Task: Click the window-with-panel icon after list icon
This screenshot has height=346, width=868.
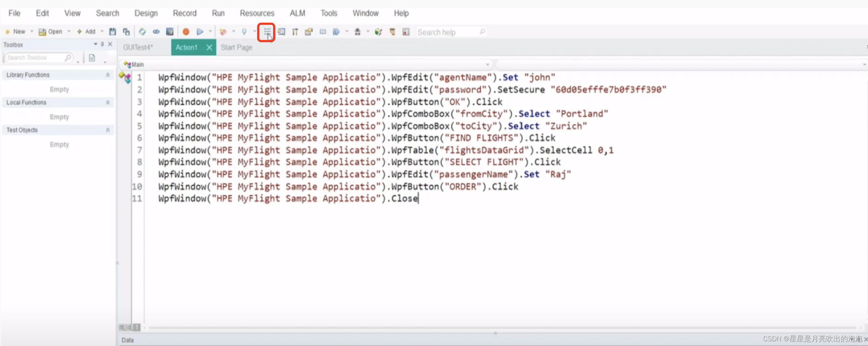Action: point(281,32)
